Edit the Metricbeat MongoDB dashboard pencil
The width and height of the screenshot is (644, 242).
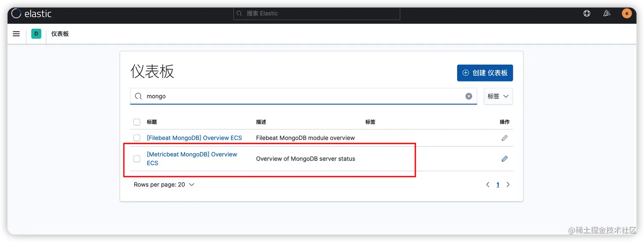pos(504,159)
